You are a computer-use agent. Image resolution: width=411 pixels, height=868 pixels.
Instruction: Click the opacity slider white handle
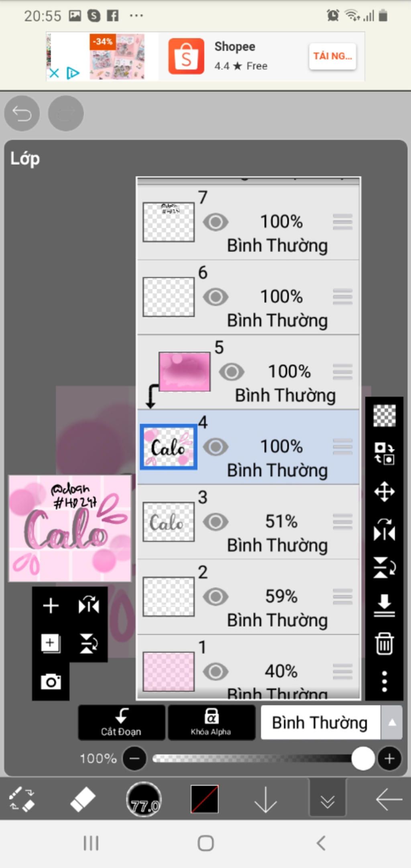point(363,758)
